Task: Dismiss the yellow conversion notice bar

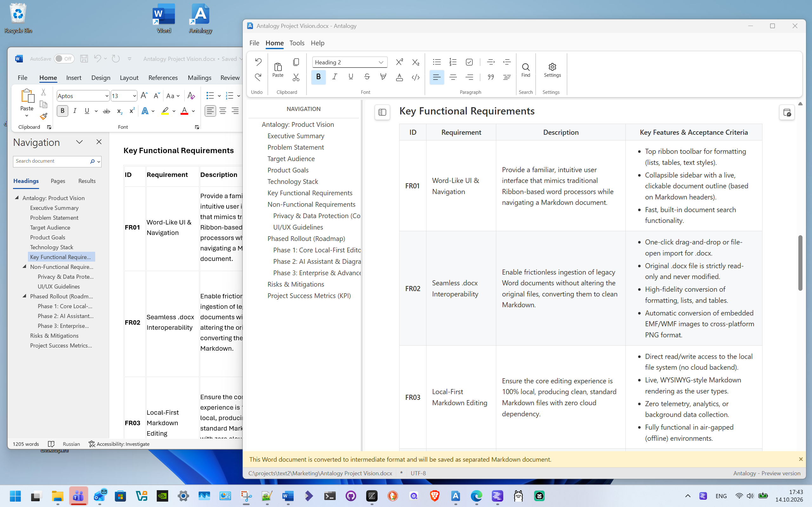Action: point(801,459)
